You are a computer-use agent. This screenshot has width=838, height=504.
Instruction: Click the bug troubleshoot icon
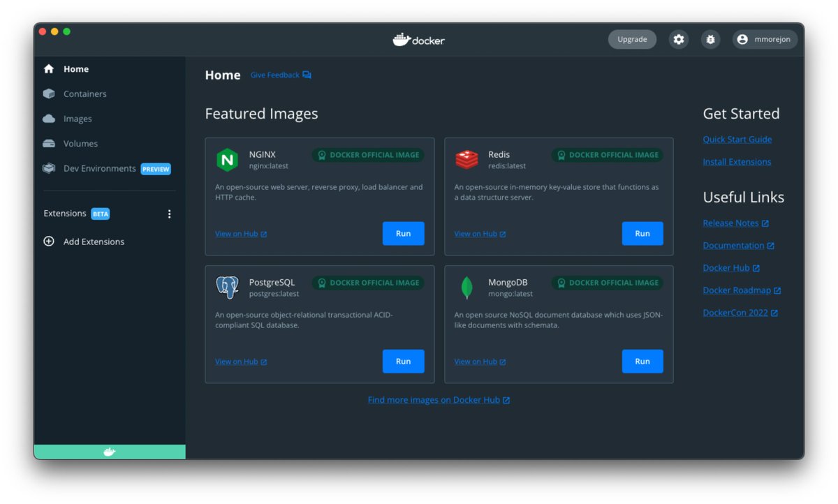tap(711, 40)
